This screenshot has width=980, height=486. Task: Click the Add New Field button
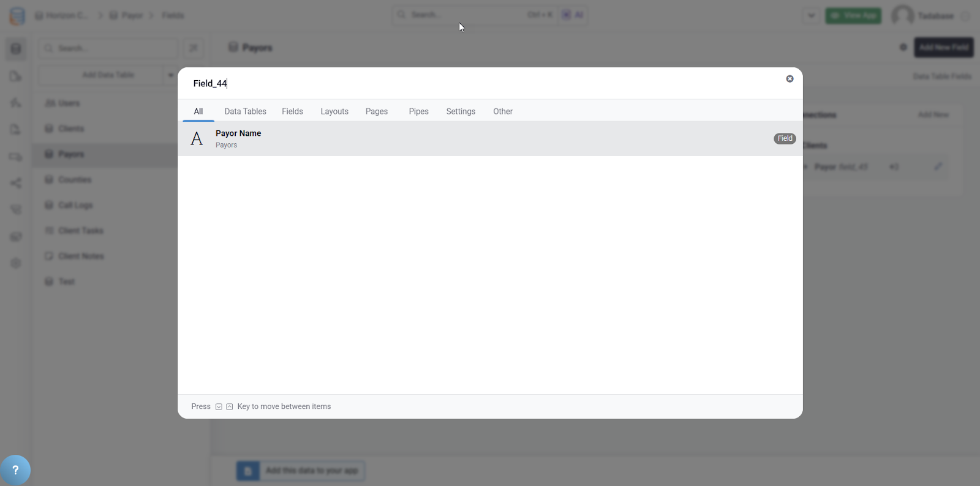pyautogui.click(x=943, y=47)
